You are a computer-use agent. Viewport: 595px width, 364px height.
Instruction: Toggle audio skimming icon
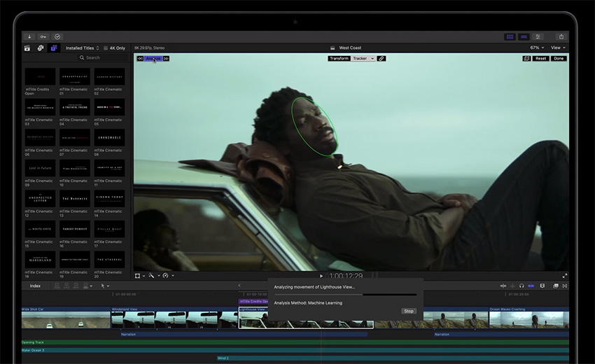pyautogui.click(x=512, y=286)
